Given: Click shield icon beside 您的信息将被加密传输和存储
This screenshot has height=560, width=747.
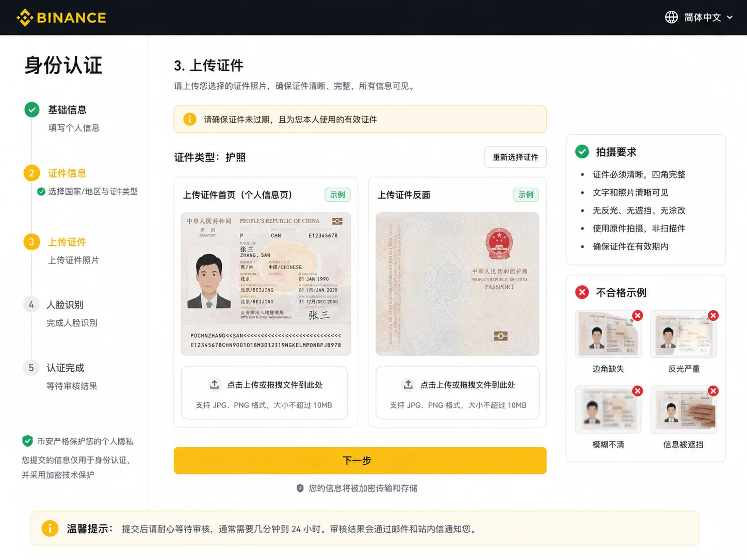Looking at the screenshot, I should click(x=300, y=488).
